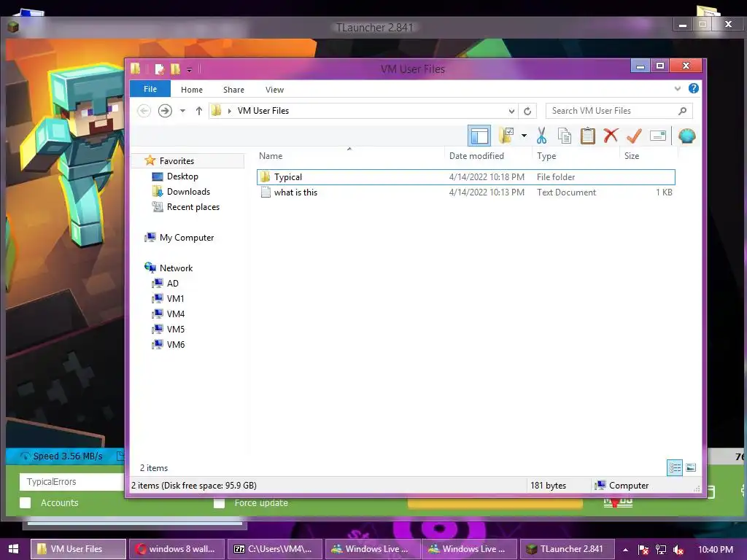The height and width of the screenshot is (560, 747).
Task: Select the 'what is this' text document
Action: point(466,192)
